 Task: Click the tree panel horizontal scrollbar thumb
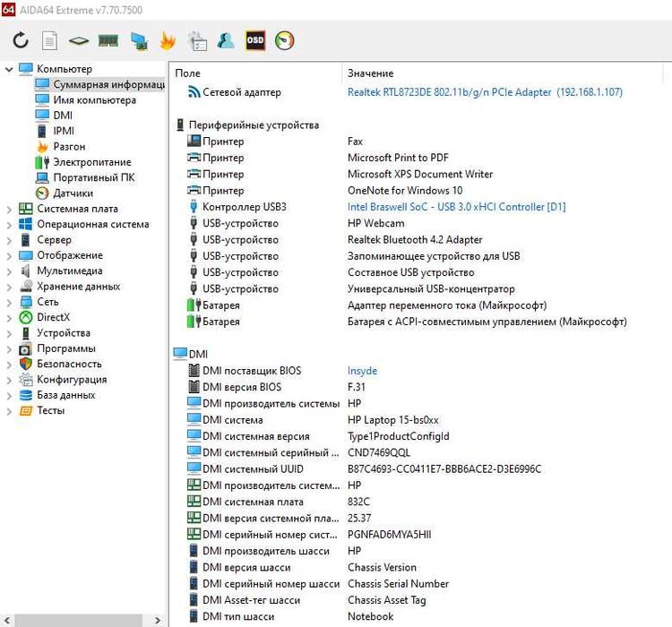[79, 620]
